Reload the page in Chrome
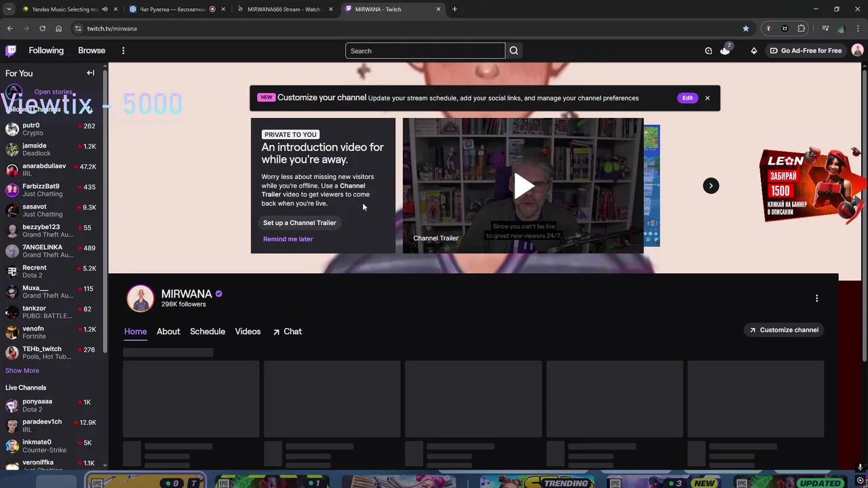The height and width of the screenshot is (488, 868). click(x=42, y=28)
